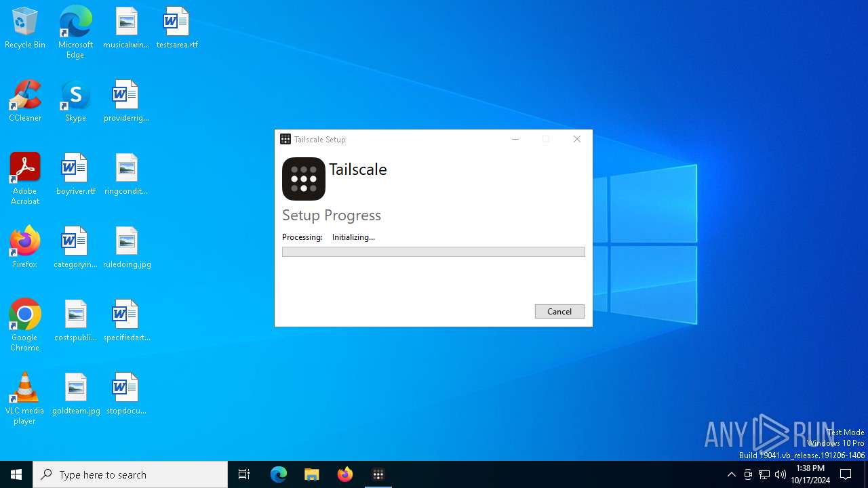Open the Recycle Bin desktop icon
The height and width of the screenshot is (488, 868).
[25, 28]
